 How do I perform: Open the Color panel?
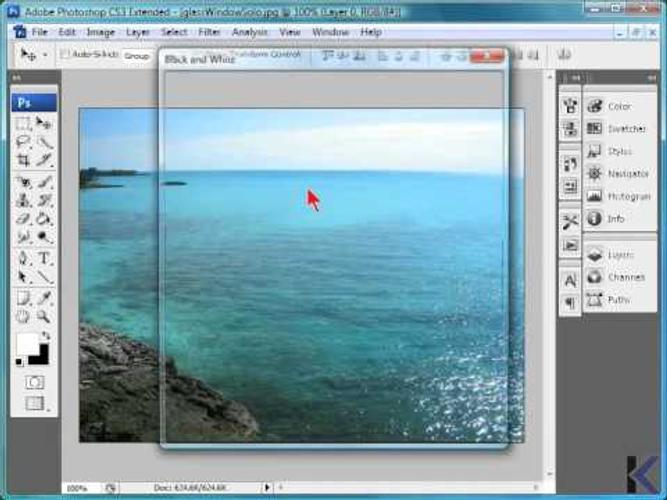coord(619,106)
